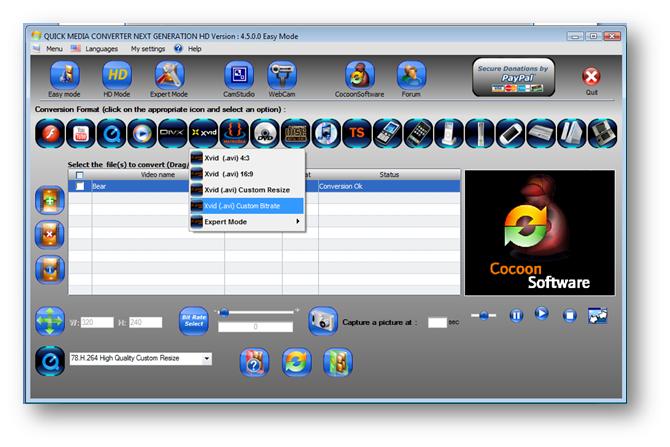This screenshot has height=447, width=670.
Task: Click the capture time seconds field
Action: click(x=437, y=323)
